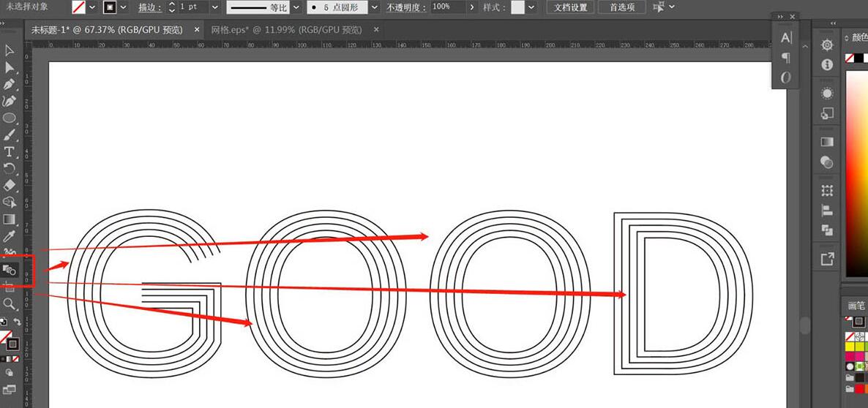Select the Gradient tool in toolbar
Image resolution: width=868 pixels, height=408 pixels.
tap(10, 219)
